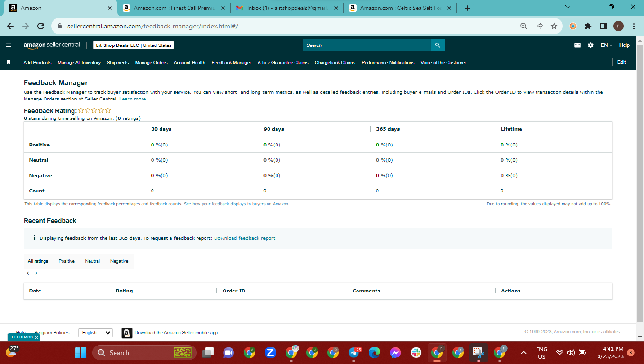The width and height of the screenshot is (644, 364).
Task: Open Zoom from the taskbar
Action: pos(270,353)
